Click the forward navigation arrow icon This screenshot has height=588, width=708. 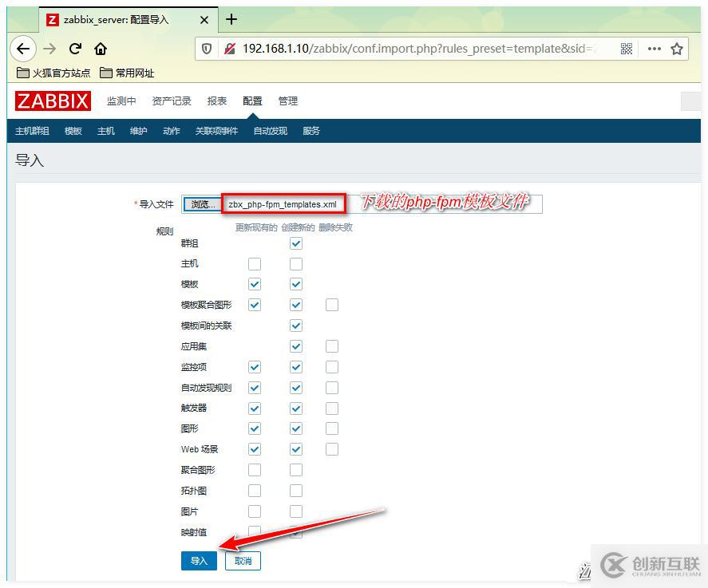point(49,48)
